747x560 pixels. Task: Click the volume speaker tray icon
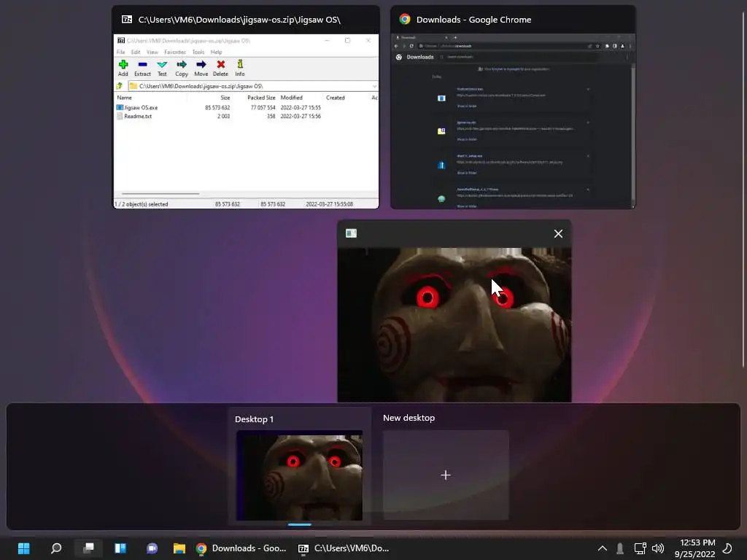click(x=658, y=548)
